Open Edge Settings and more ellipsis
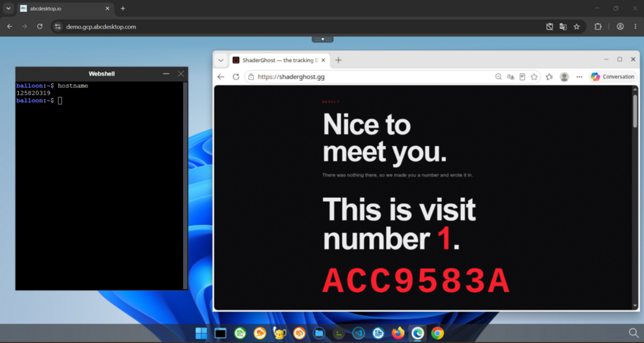This screenshot has height=343, width=644. coord(579,77)
